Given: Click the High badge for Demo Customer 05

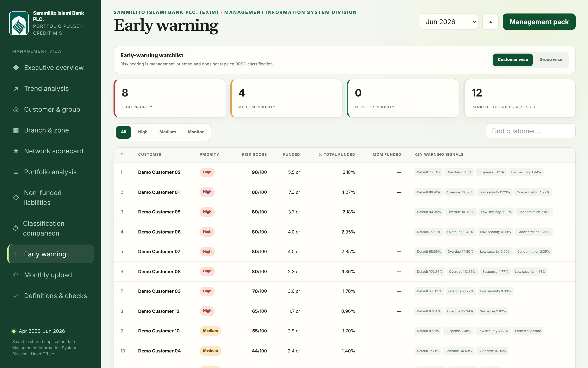Looking at the screenshot, I should tap(207, 212).
